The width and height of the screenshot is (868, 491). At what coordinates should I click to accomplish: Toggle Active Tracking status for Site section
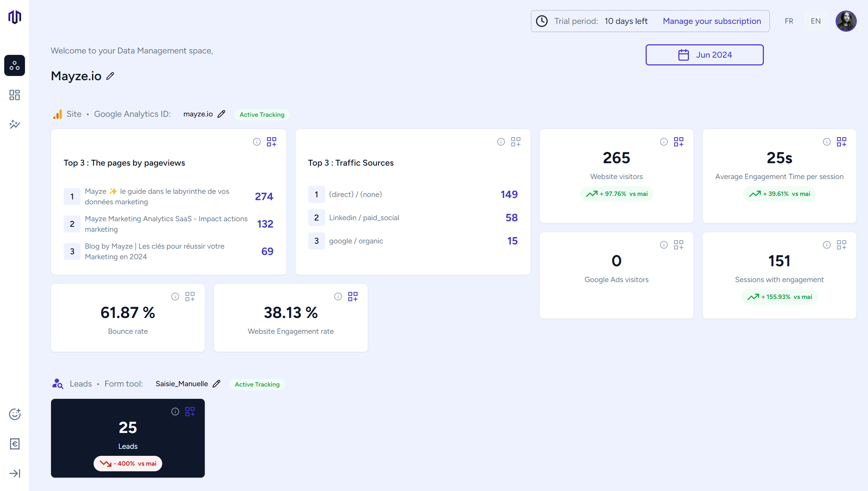(x=262, y=114)
